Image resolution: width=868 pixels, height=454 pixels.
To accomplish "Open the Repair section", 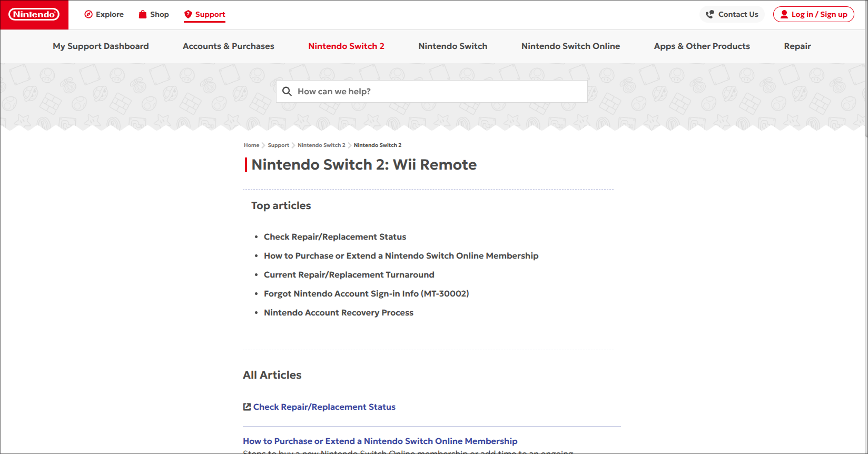I will pyautogui.click(x=797, y=46).
